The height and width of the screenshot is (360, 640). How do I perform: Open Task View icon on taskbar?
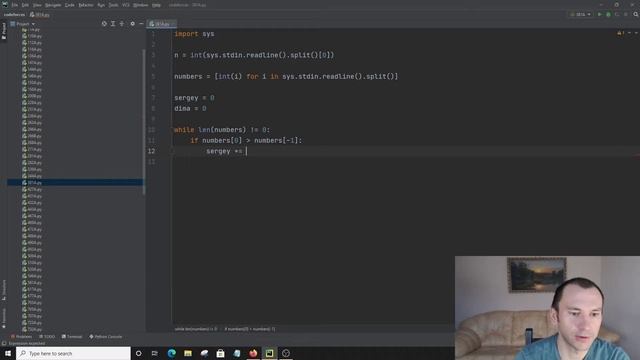click(155, 353)
